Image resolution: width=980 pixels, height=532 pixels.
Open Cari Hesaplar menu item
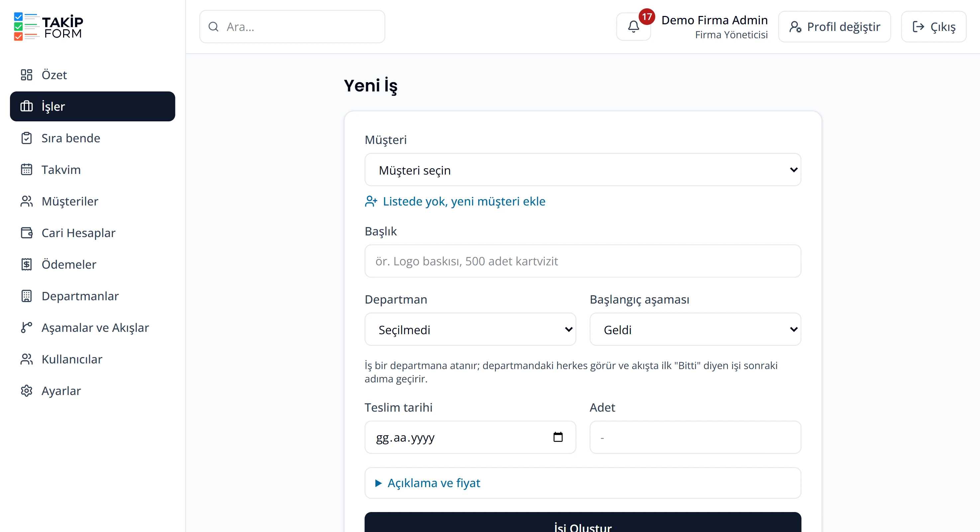pyautogui.click(x=92, y=233)
